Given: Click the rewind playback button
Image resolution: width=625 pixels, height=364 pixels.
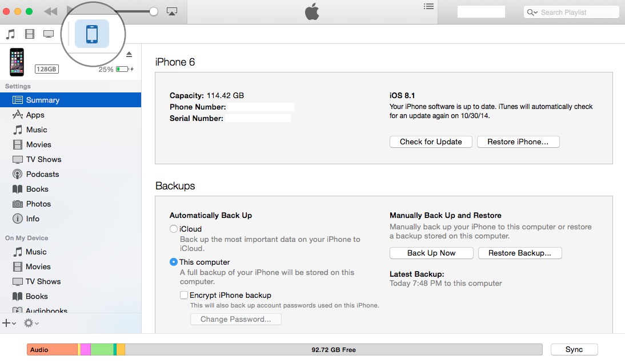Looking at the screenshot, I should [x=51, y=11].
